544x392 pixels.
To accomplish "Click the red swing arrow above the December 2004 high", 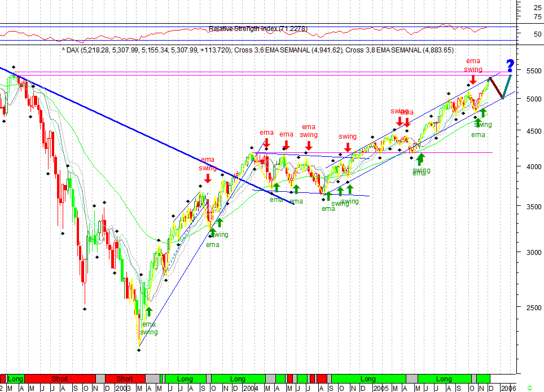I will [x=348, y=146].
